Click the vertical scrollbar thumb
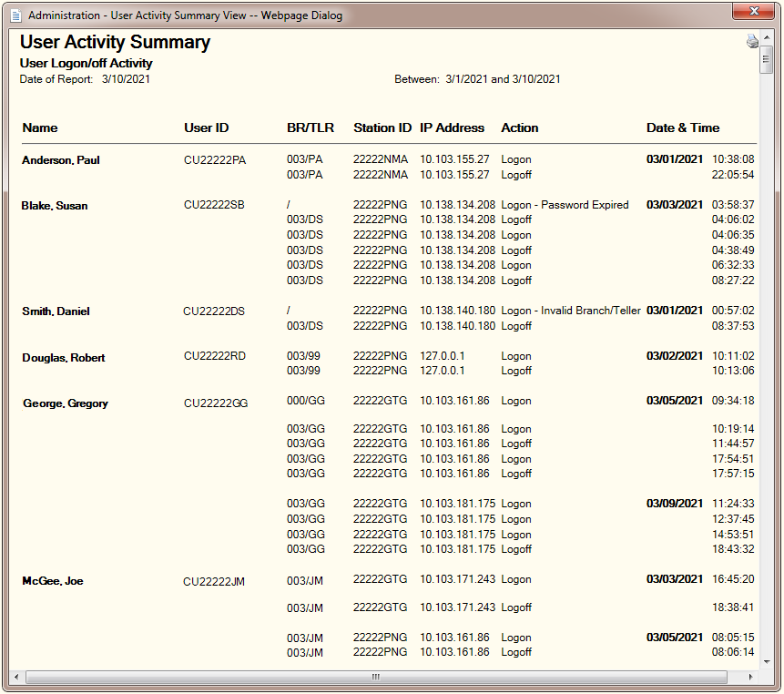Viewport: 784px width, 694px height. 766,59
